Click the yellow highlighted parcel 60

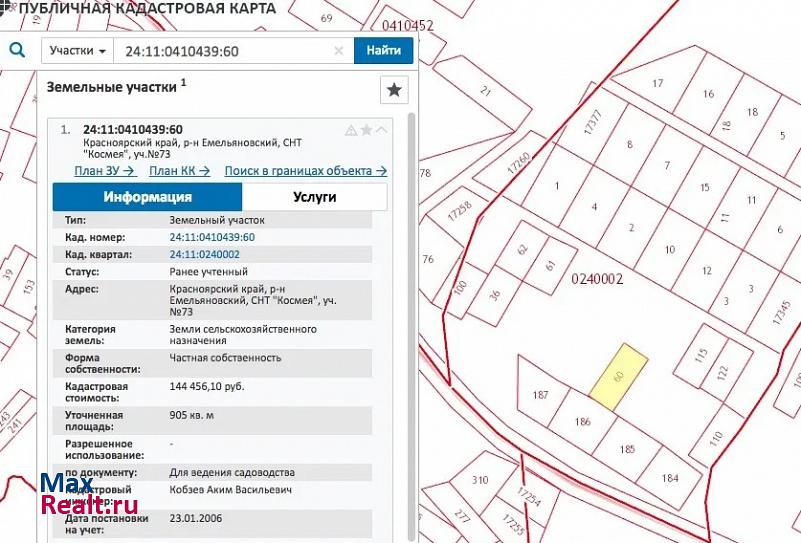[617, 376]
